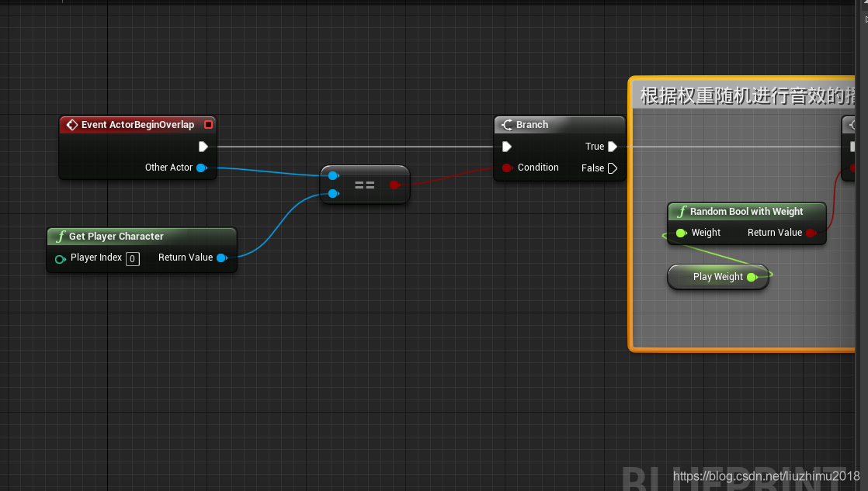Screen dimensions: 868x491
Task: Click the Branch False output pin
Action: pyautogui.click(x=613, y=168)
